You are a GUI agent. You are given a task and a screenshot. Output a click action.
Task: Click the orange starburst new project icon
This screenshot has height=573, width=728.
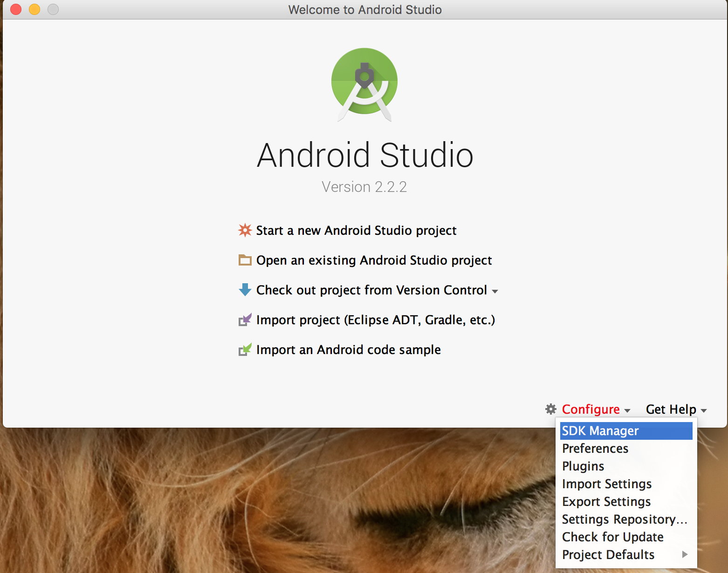245,230
